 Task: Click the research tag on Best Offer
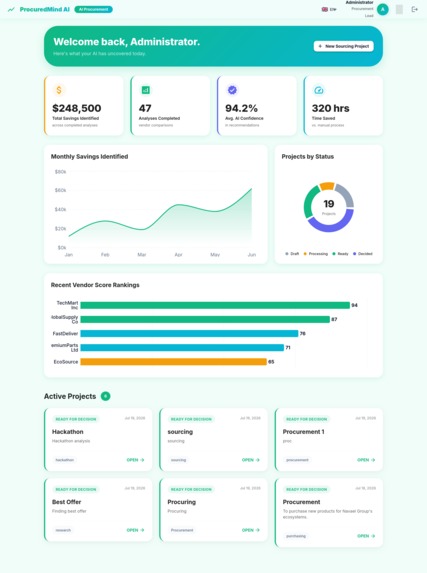(x=63, y=530)
